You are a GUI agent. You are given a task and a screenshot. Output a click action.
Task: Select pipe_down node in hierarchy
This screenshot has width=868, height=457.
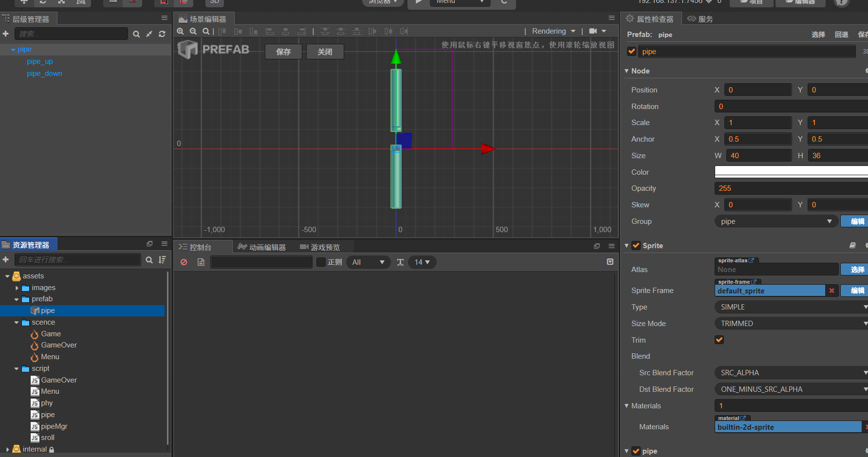(x=44, y=73)
